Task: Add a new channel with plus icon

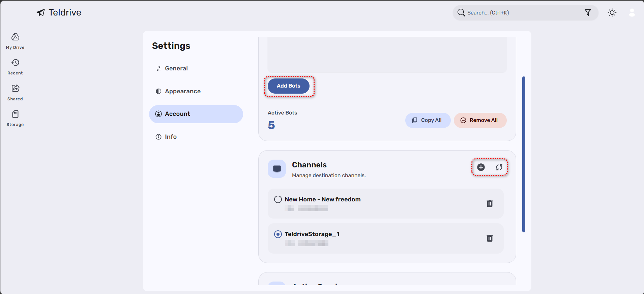Action: pos(481,167)
